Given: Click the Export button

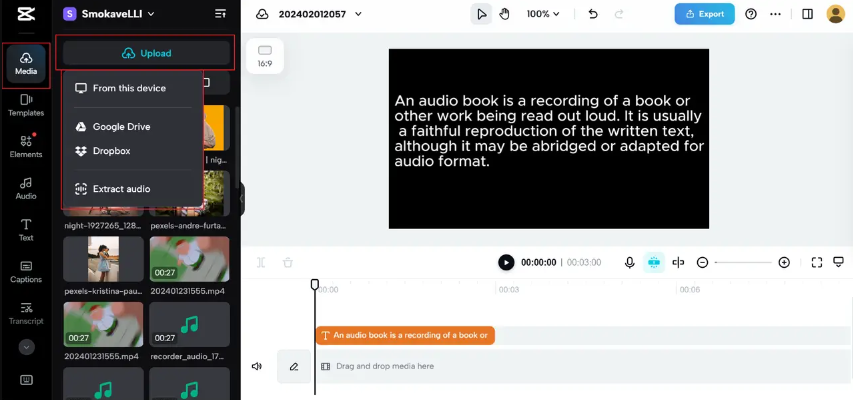Looking at the screenshot, I should 704,14.
